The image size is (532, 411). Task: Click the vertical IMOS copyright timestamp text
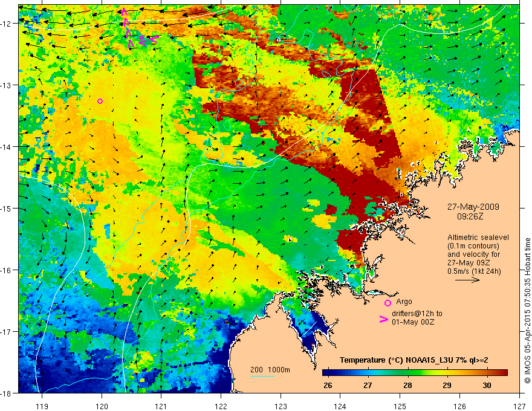[527, 311]
